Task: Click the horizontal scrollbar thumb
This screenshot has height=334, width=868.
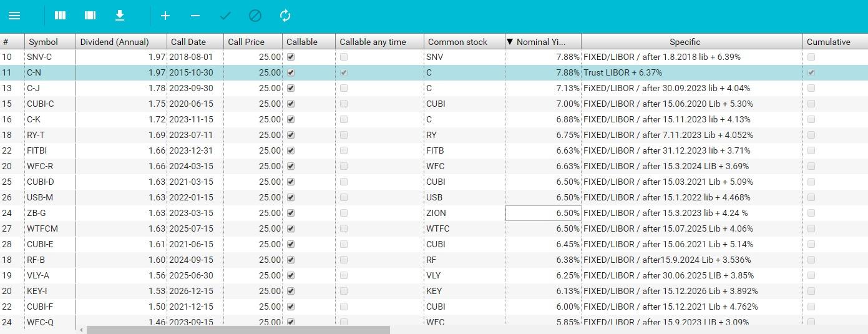Action: 238,330
